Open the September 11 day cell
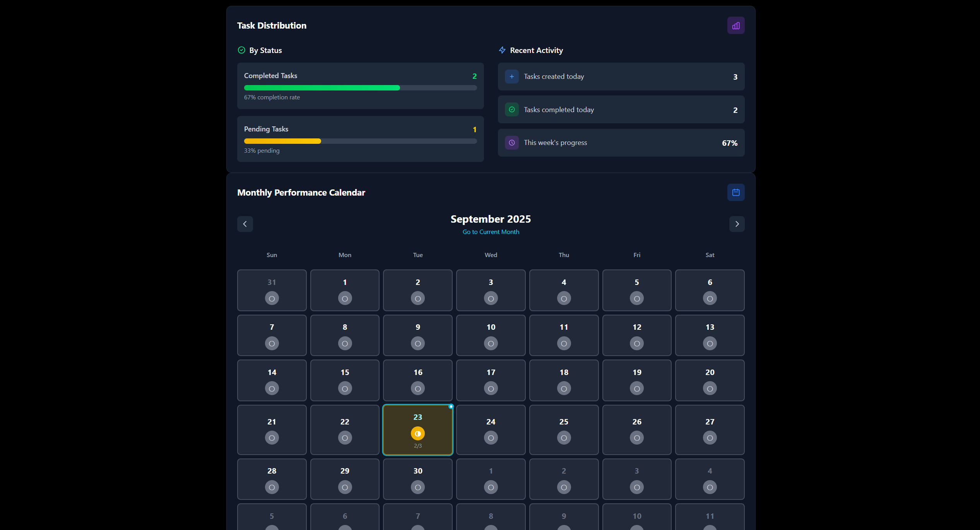980x530 pixels. click(x=564, y=335)
